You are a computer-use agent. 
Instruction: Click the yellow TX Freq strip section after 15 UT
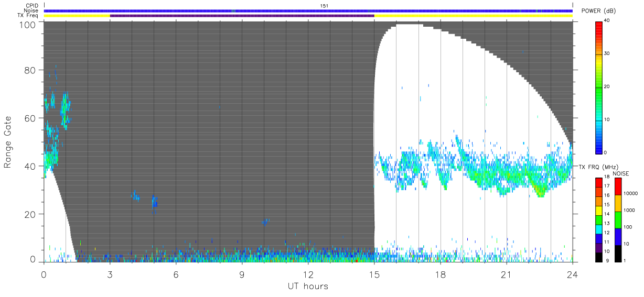(474, 16)
